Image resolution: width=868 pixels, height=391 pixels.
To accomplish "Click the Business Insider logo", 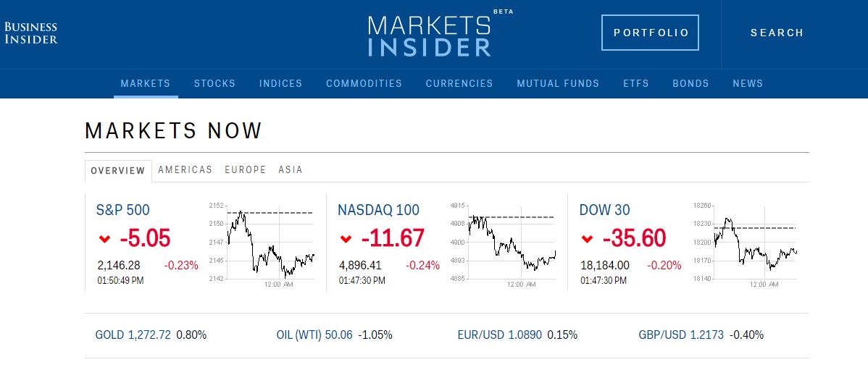I will [30, 33].
